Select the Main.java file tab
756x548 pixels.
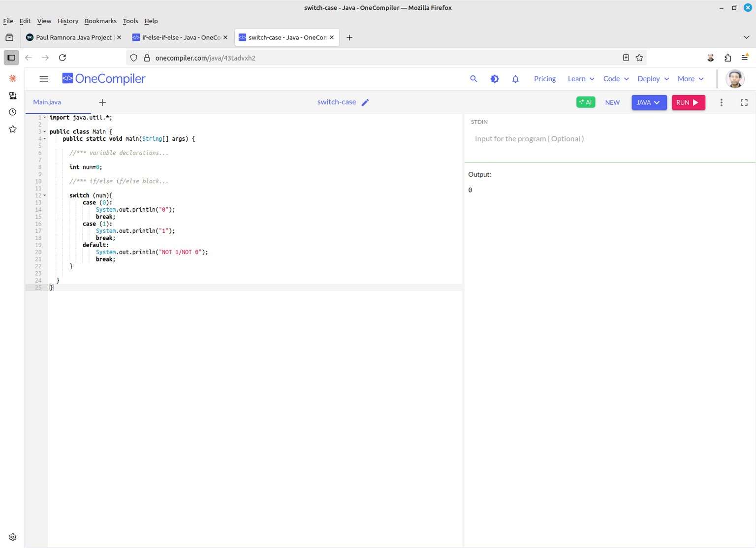[x=47, y=102]
